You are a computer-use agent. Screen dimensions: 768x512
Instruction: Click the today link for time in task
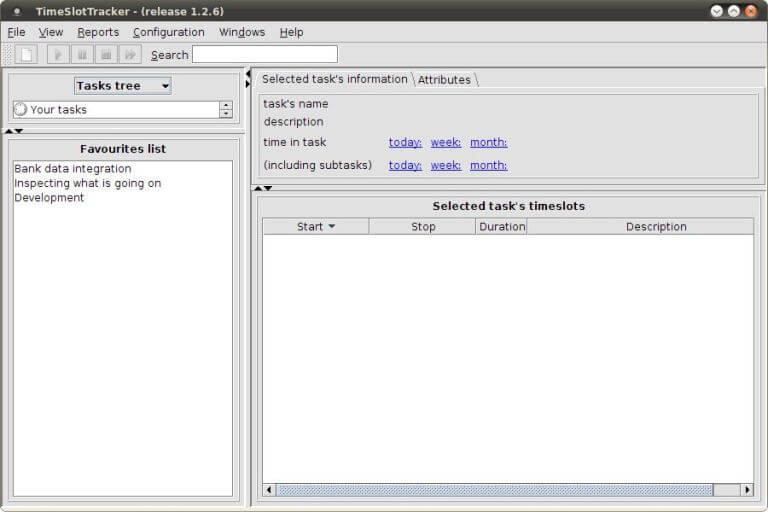tap(405, 142)
